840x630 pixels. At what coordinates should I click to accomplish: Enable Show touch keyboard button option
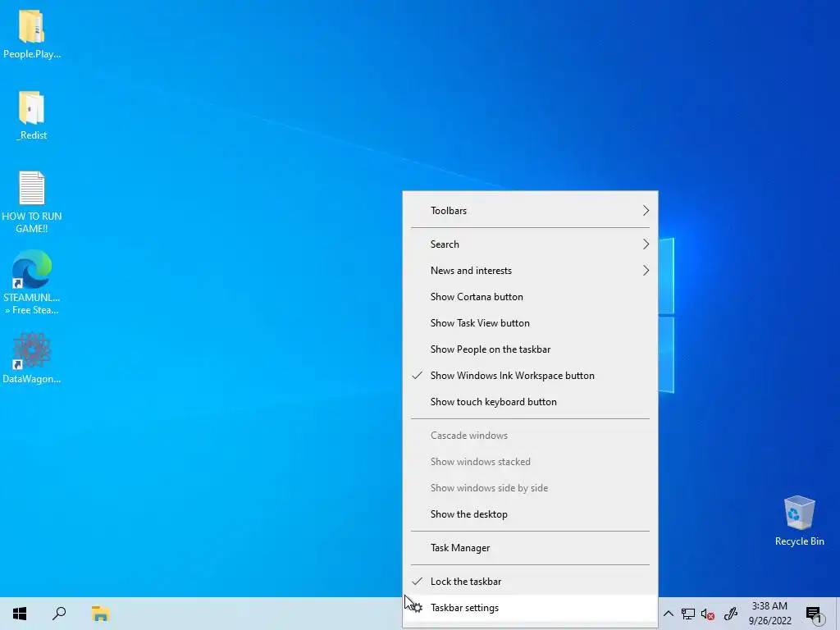530,402
